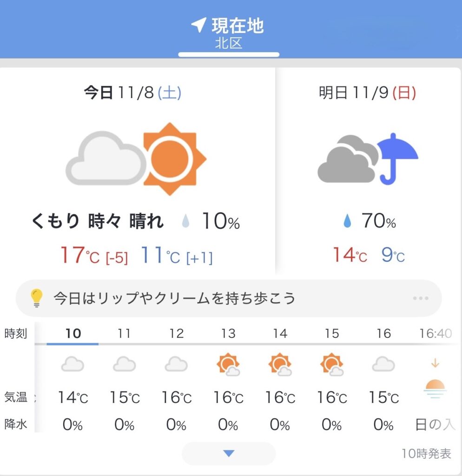Screen dimensions: 462x476
Task: Tap the sunny weather icon at 13時
Action: coord(228,364)
